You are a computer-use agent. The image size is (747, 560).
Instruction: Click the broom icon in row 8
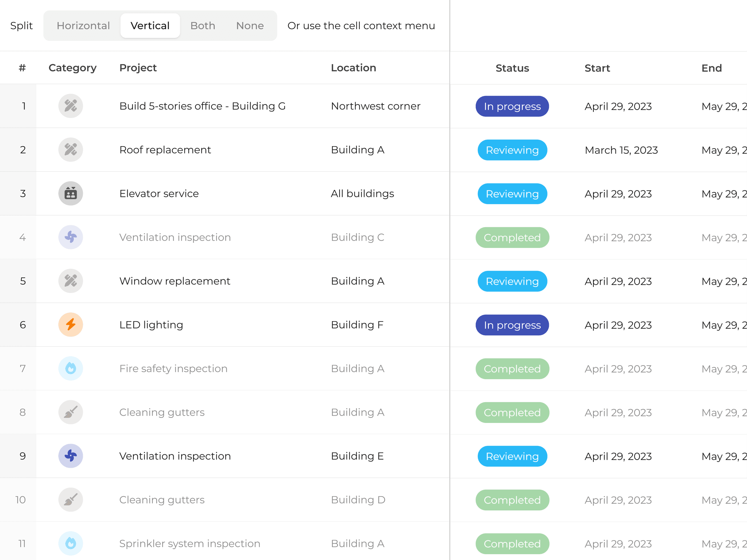click(70, 412)
